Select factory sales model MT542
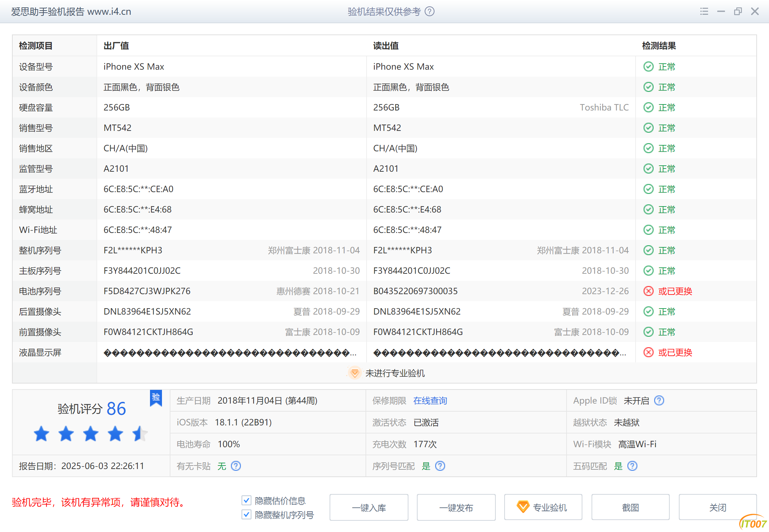The image size is (769, 532). 117,128
